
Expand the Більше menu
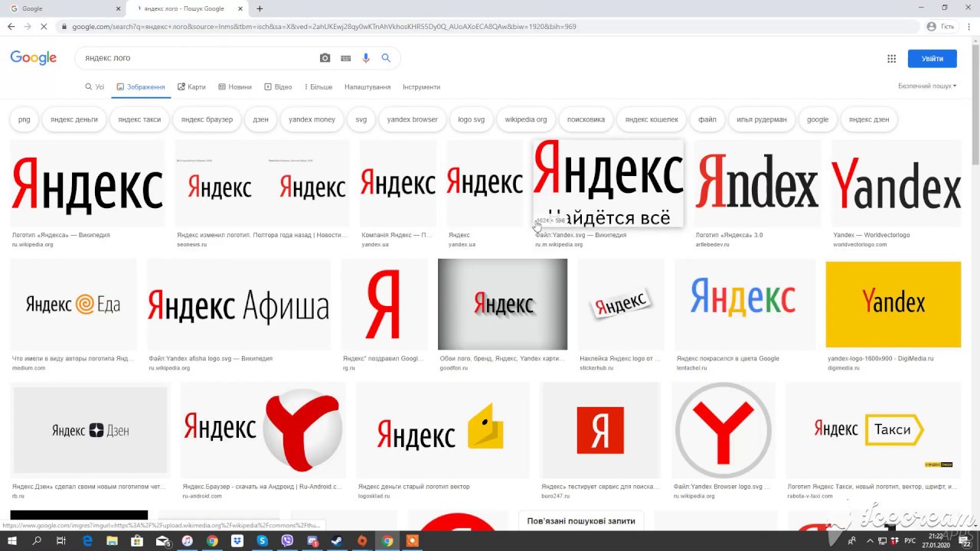pos(318,87)
